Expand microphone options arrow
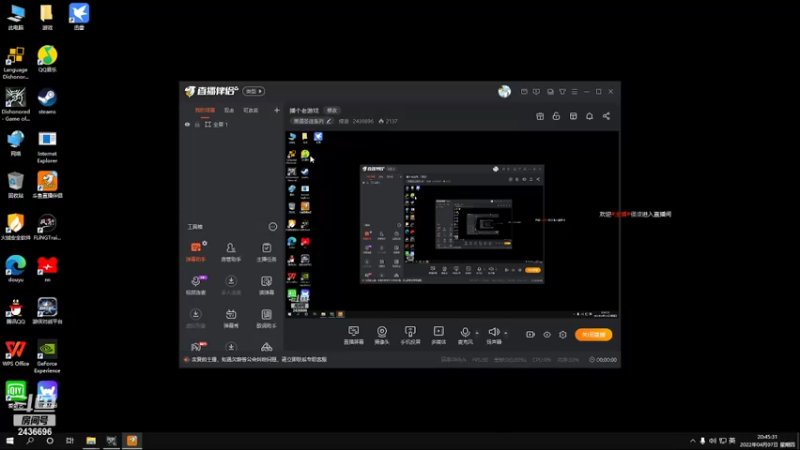Viewport: 800px width, 450px height. (x=477, y=333)
